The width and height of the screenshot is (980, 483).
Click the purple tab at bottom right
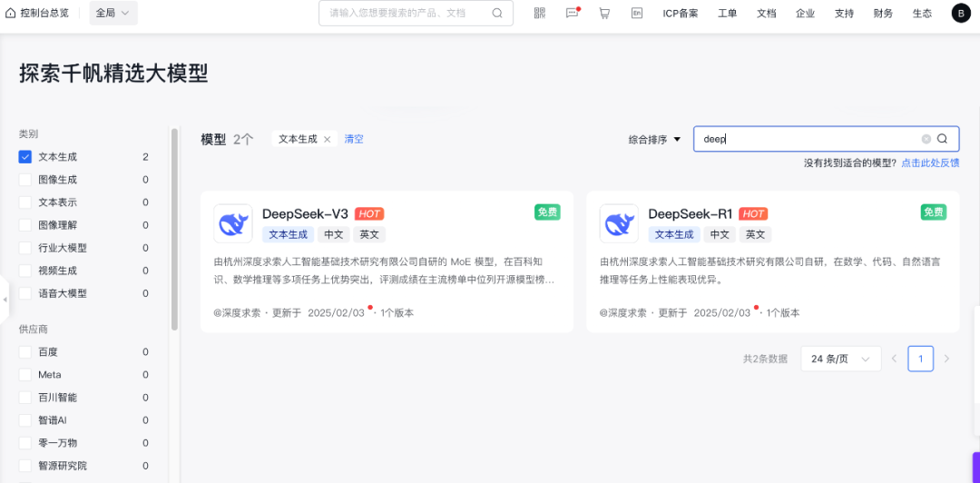coord(975,467)
